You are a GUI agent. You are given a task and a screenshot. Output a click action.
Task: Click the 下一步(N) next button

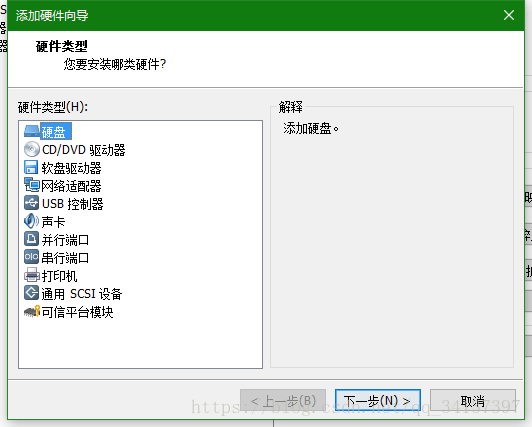click(x=378, y=401)
